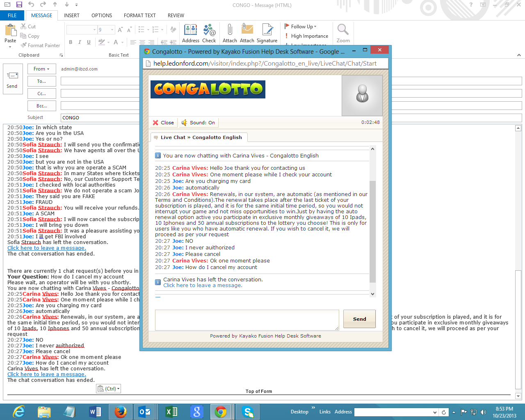Close the Congalotto live chat via red X
Screen dimensions: 525x420
coord(163,123)
